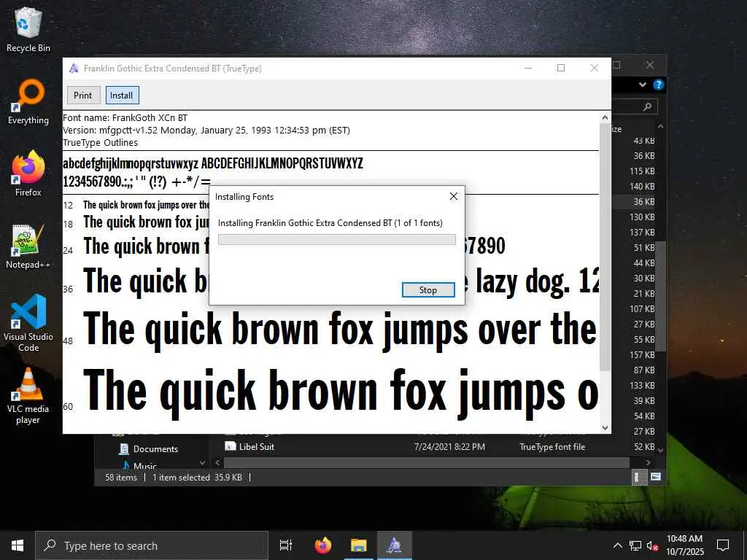Launch the Everything search desktop shortcut

[28, 102]
